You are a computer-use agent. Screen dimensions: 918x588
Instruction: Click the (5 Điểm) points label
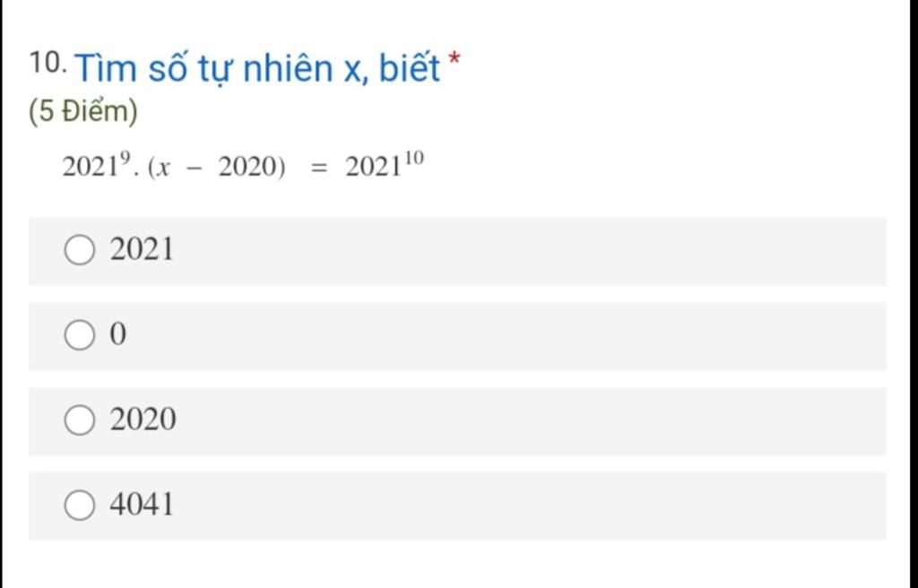point(83,111)
